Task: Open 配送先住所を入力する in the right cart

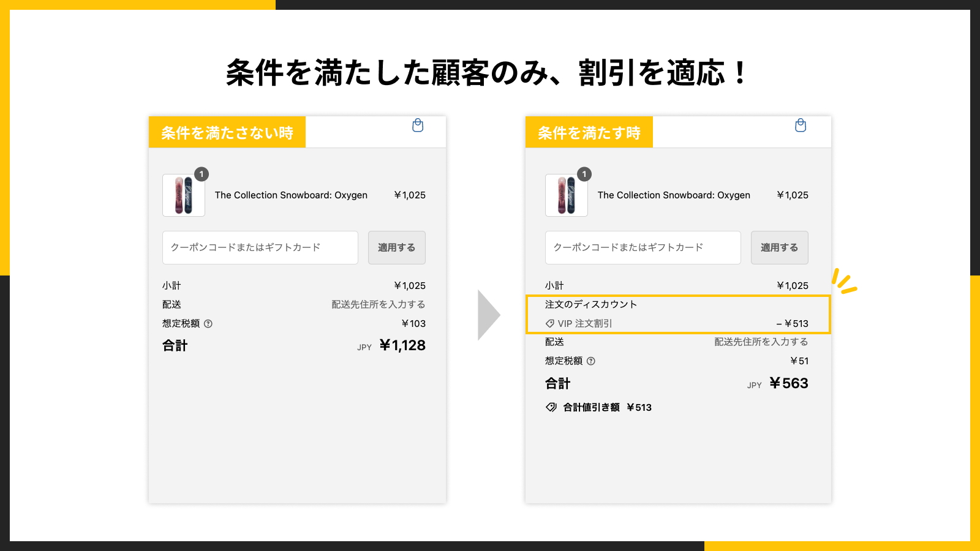Action: pos(761,342)
